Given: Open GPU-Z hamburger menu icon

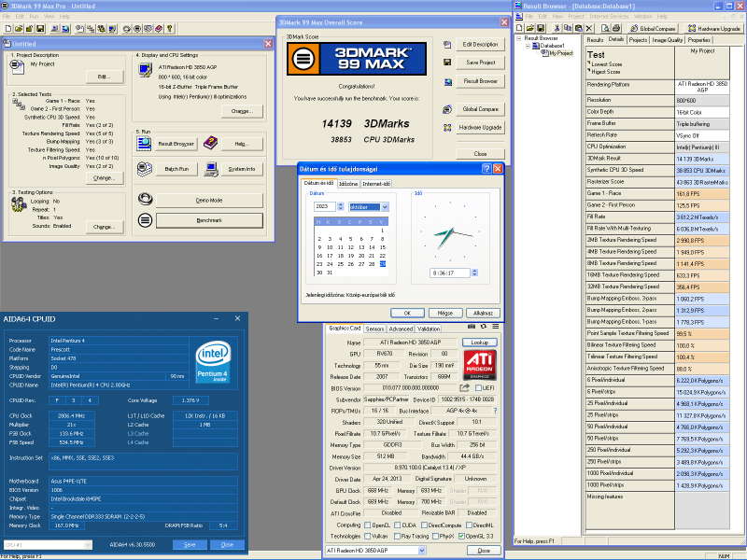Looking at the screenshot, I should [496, 326].
